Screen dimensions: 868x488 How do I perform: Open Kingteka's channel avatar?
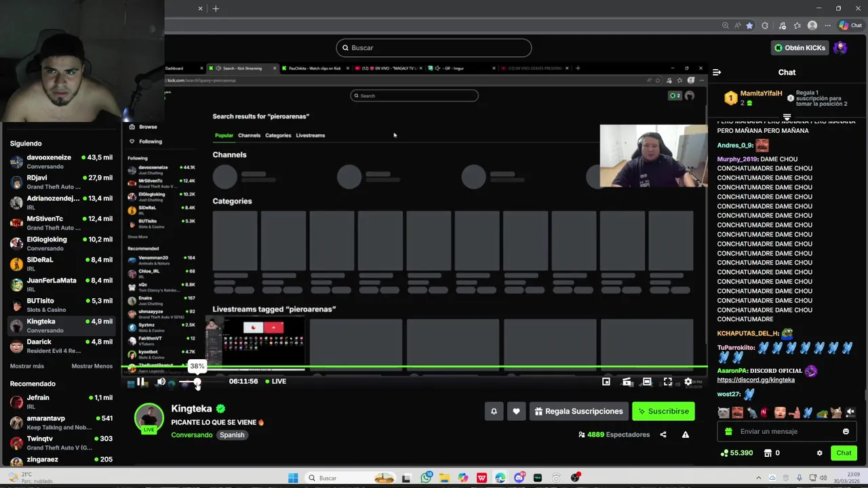pyautogui.click(x=149, y=418)
